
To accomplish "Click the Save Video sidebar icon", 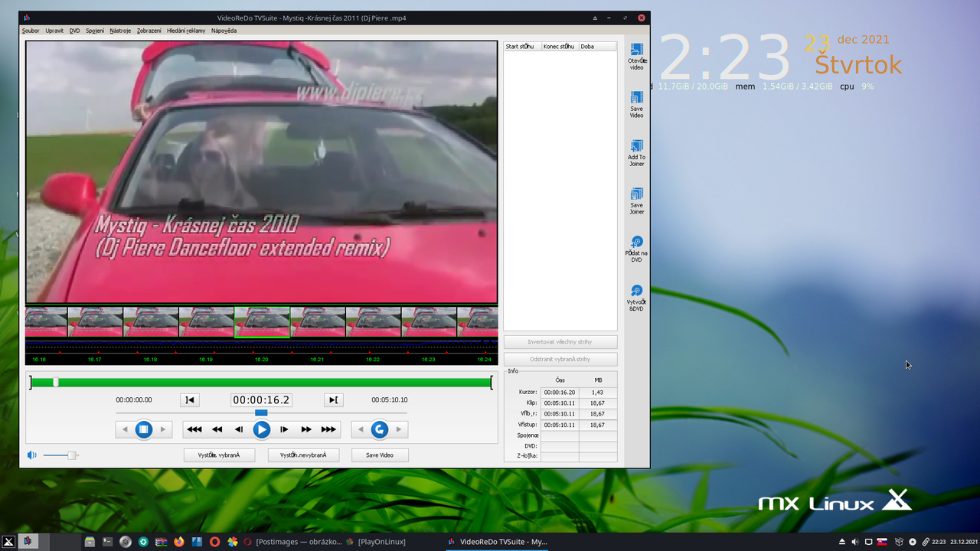I will (636, 98).
